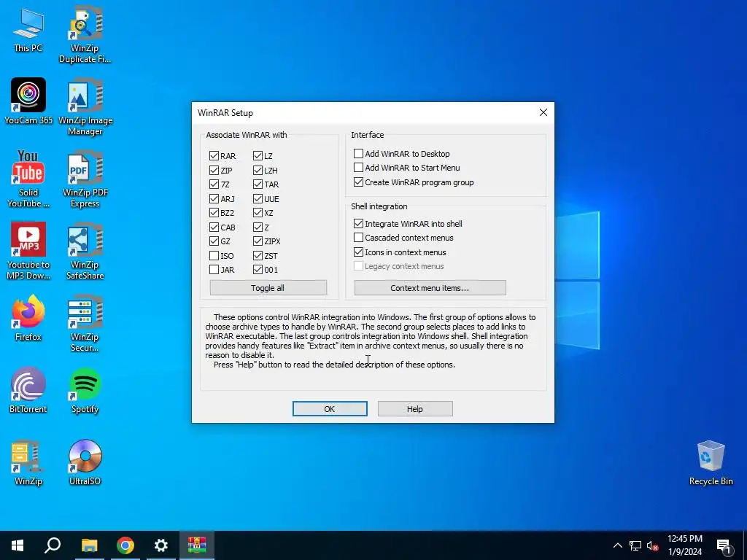
Task: Launch WinZip PDF Express icon
Action: click(x=85, y=179)
